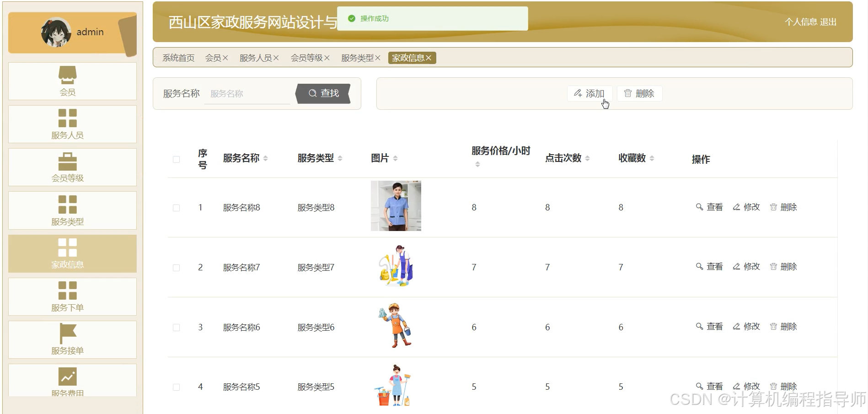This screenshot has height=414, width=868.
Task: Open the 服务名称7 cleaner image thumbnail
Action: pyautogui.click(x=396, y=266)
